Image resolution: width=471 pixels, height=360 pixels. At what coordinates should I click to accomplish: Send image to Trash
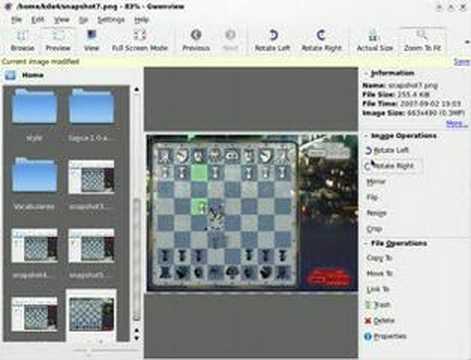click(x=378, y=305)
